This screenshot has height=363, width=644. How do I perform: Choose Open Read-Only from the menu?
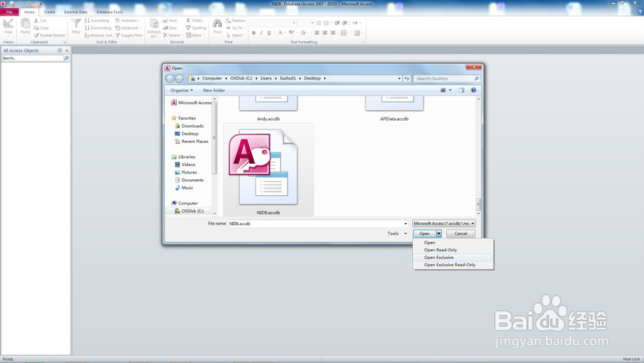pos(453,250)
